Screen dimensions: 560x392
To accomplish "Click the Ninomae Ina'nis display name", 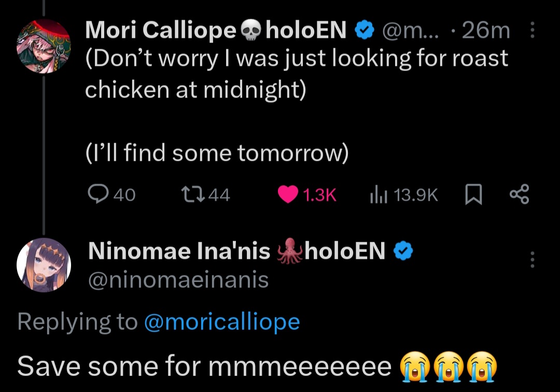I will pyautogui.click(x=179, y=251).
